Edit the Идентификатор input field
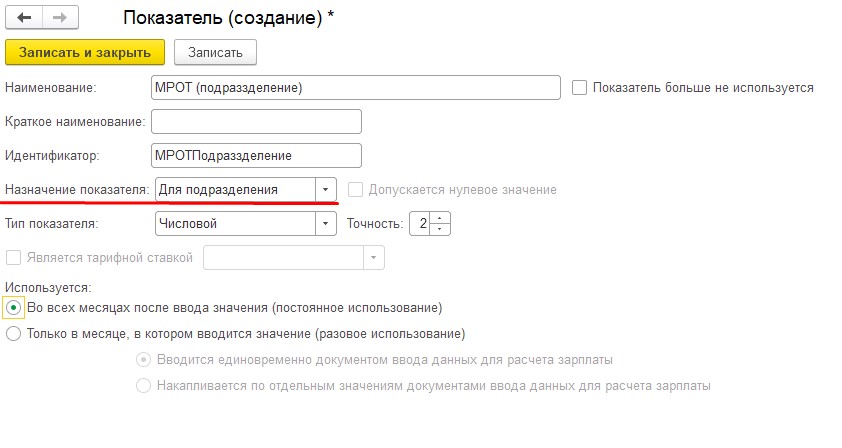The height and width of the screenshot is (448, 842). (256, 156)
